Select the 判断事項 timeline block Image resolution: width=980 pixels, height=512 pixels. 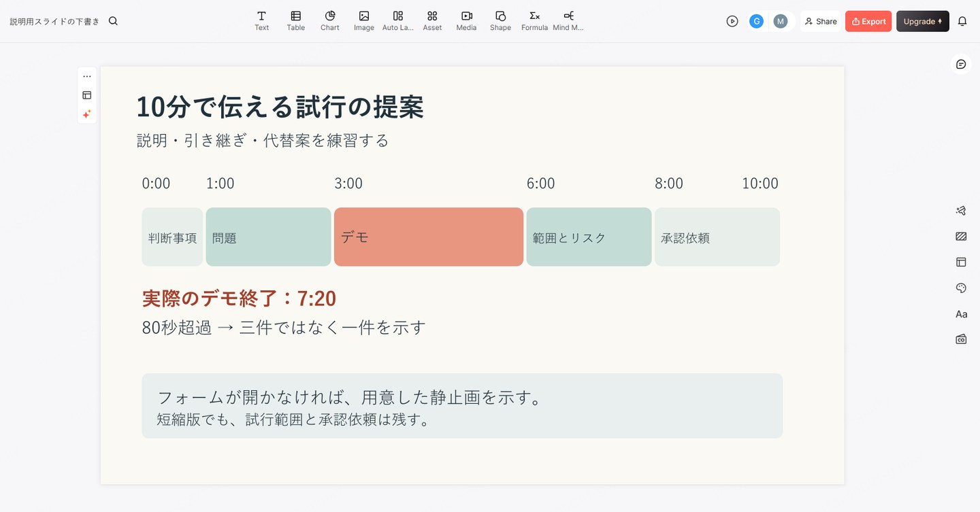[x=172, y=237]
